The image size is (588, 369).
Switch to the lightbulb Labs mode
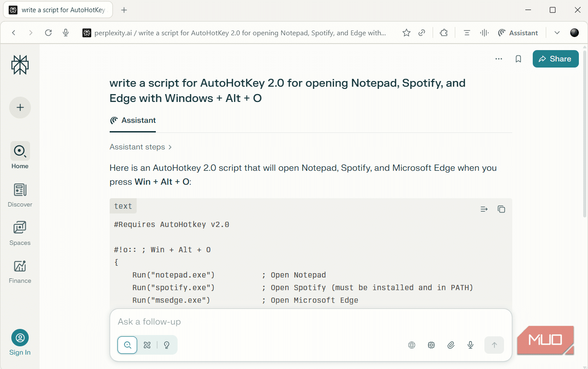tap(166, 345)
